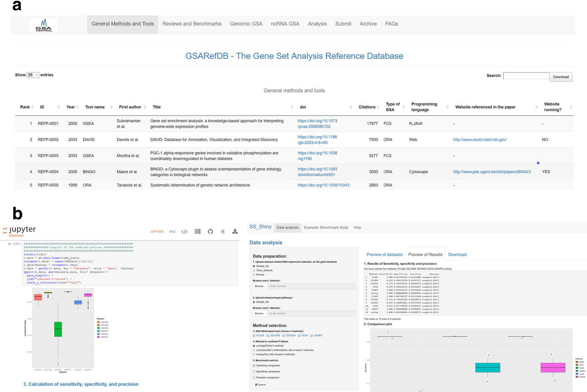587x392 pixels.
Task: Open General Methods and Tools tab
Action: tap(123, 24)
